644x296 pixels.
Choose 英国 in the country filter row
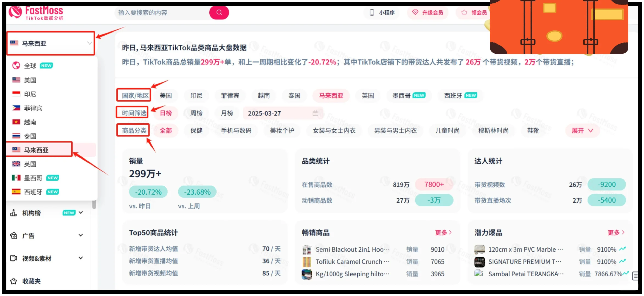click(x=368, y=95)
